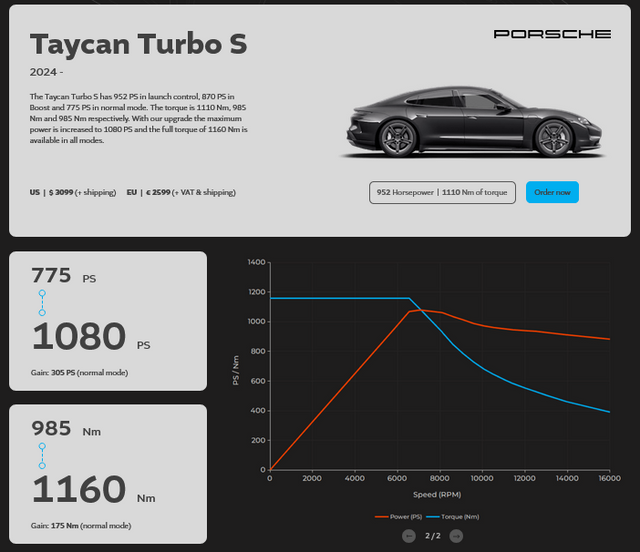The height and width of the screenshot is (552, 640).
Task: Click the Speed (RPM) axis label
Action: click(x=437, y=495)
